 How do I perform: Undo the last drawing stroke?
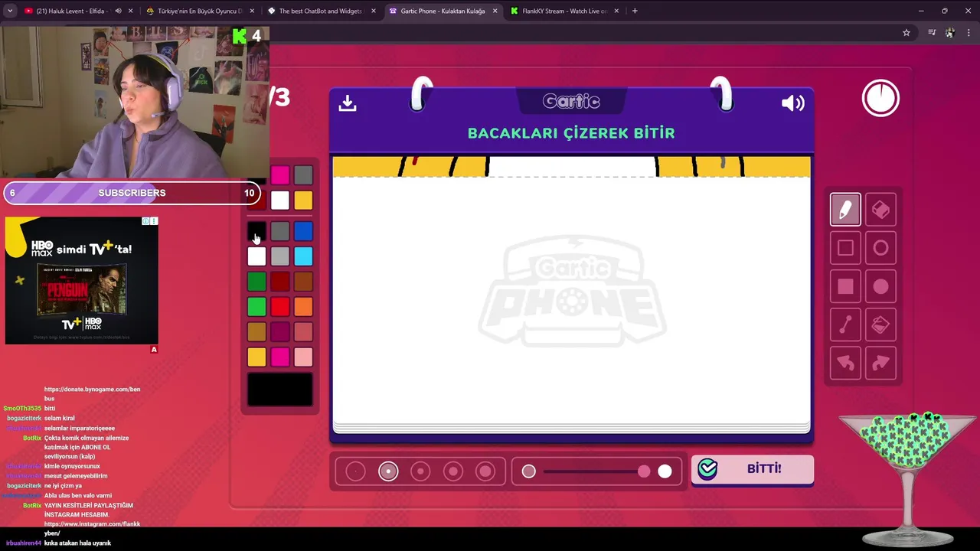845,364
